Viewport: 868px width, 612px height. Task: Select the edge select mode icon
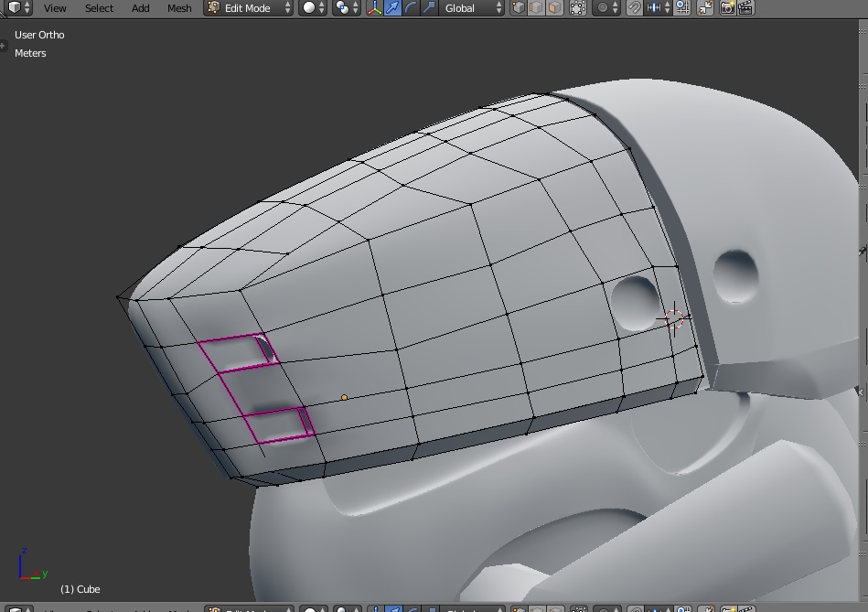tap(535, 9)
